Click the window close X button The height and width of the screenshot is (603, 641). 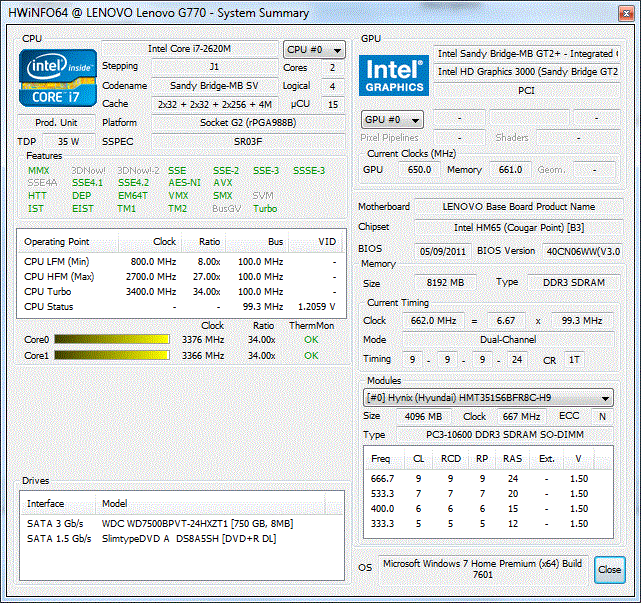click(626, 14)
